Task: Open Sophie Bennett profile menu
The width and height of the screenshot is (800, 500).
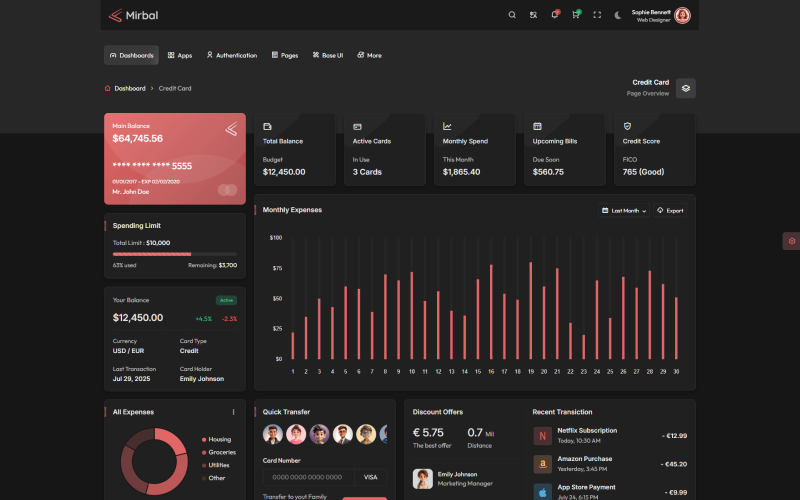Action: point(682,15)
